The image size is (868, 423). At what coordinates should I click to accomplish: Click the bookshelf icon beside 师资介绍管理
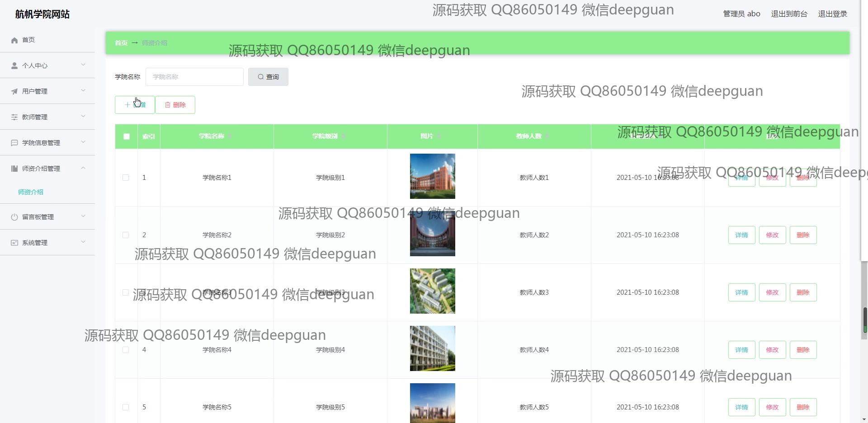click(x=14, y=169)
